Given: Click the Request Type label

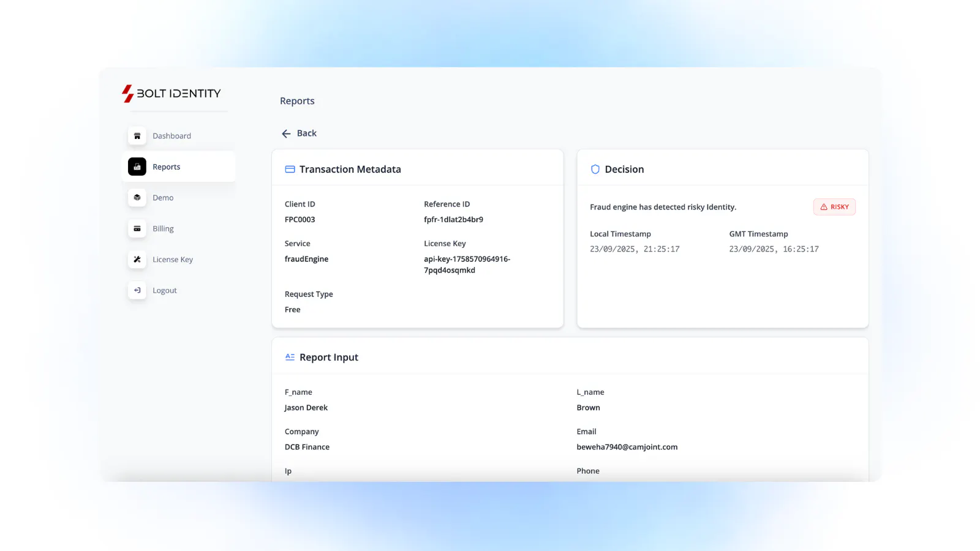Looking at the screenshot, I should click(x=309, y=294).
